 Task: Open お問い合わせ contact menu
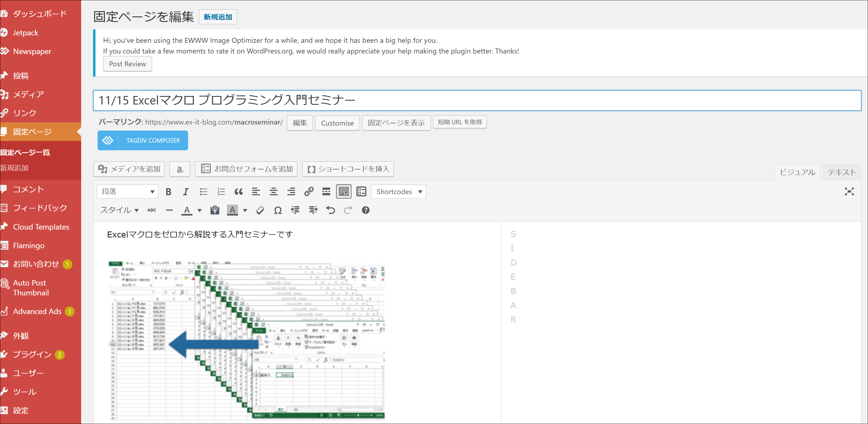point(36,264)
